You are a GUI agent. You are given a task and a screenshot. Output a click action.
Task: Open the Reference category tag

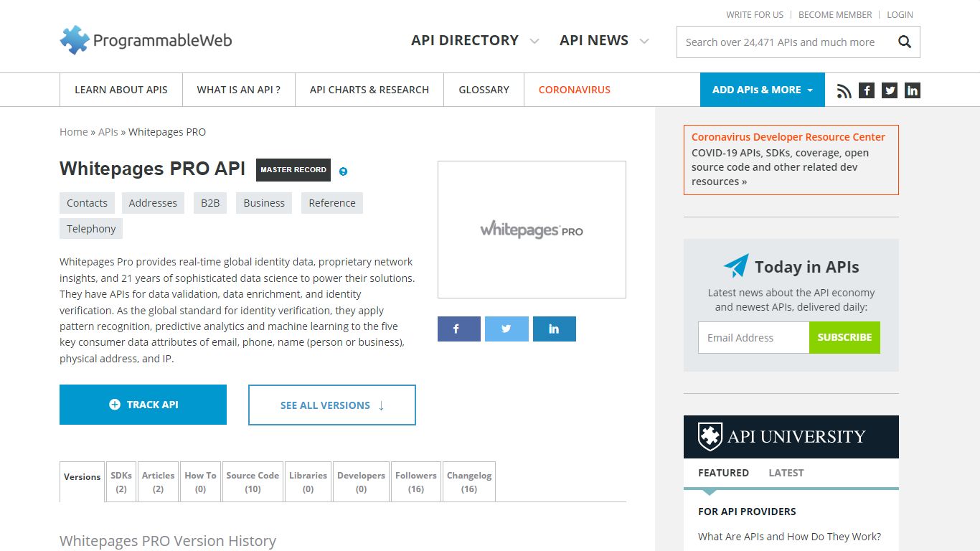(x=332, y=203)
